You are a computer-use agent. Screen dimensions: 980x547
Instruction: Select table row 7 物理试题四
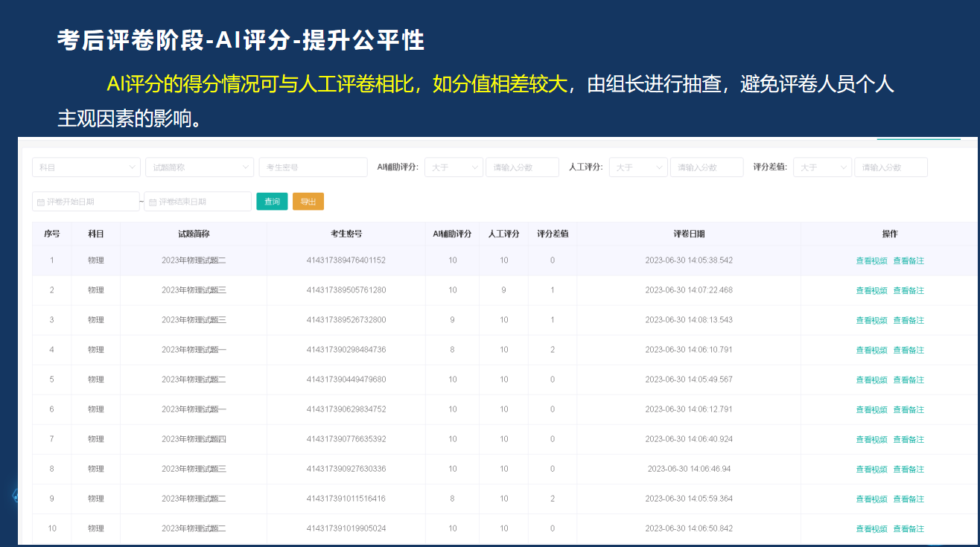click(194, 439)
